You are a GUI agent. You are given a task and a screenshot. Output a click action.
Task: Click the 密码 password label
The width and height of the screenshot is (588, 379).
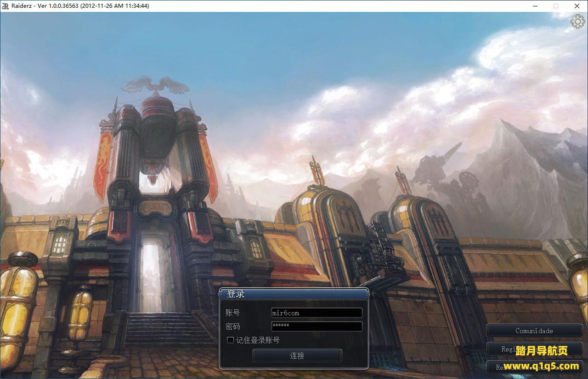233,326
